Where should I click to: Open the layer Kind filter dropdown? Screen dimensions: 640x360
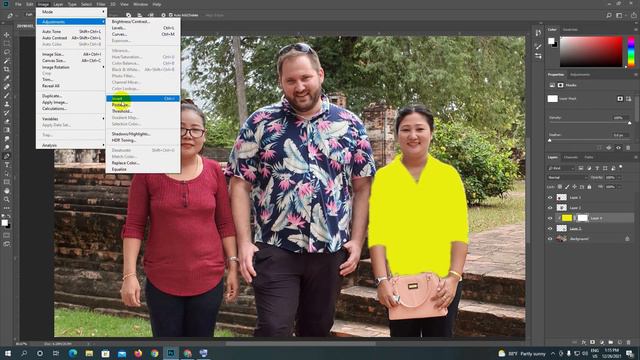(x=561, y=168)
